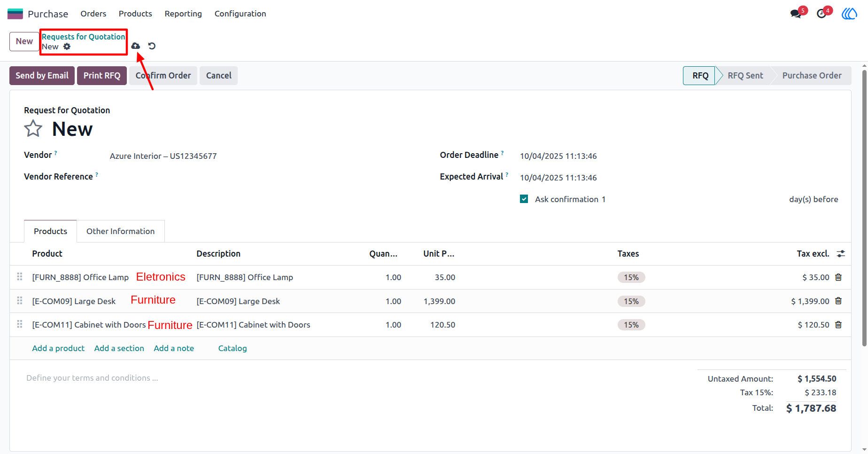
Task: Open the activities clock icon
Action: click(821, 14)
